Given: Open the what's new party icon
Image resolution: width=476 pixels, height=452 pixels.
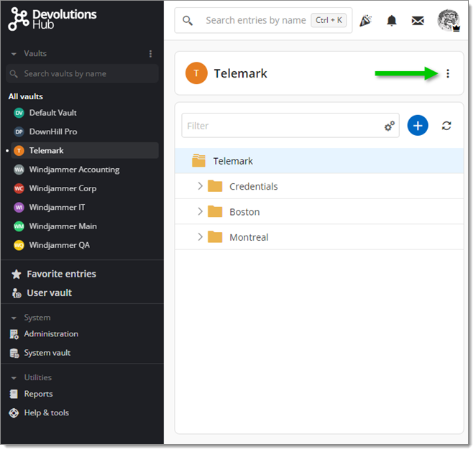Looking at the screenshot, I should pos(366,20).
